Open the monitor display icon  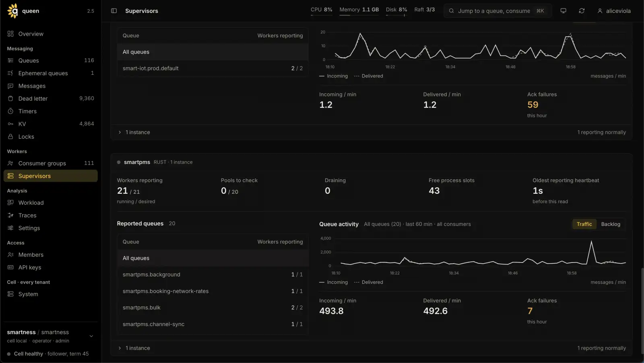(x=563, y=11)
